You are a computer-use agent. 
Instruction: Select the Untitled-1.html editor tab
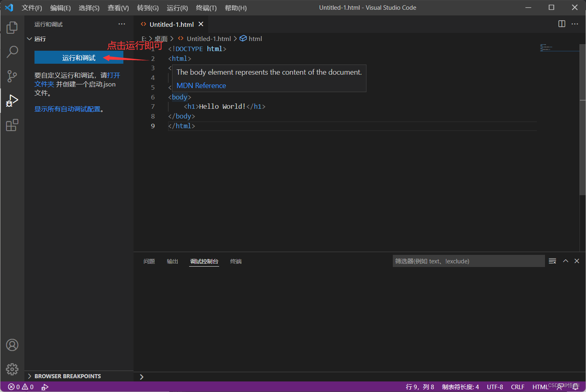tap(171, 24)
